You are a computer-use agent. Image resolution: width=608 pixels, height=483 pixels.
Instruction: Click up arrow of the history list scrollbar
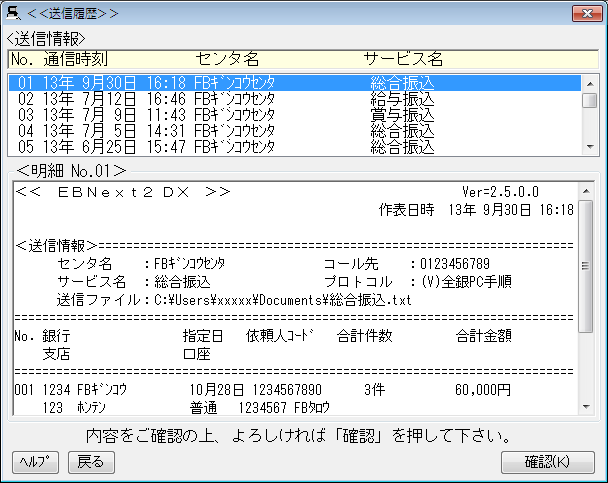tap(590, 84)
